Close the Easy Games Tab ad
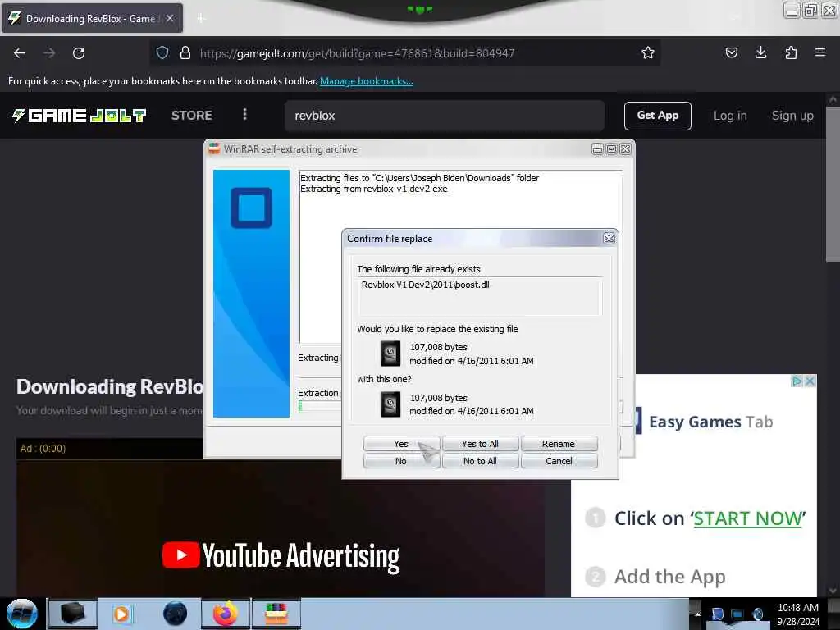Screen dimensions: 840x630 coord(810,381)
